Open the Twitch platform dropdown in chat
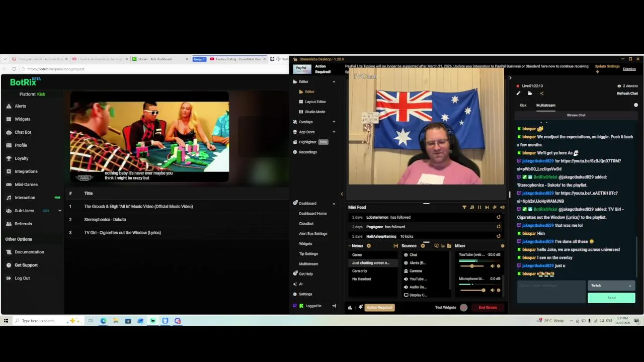This screenshot has height=362, width=644. coord(611,286)
